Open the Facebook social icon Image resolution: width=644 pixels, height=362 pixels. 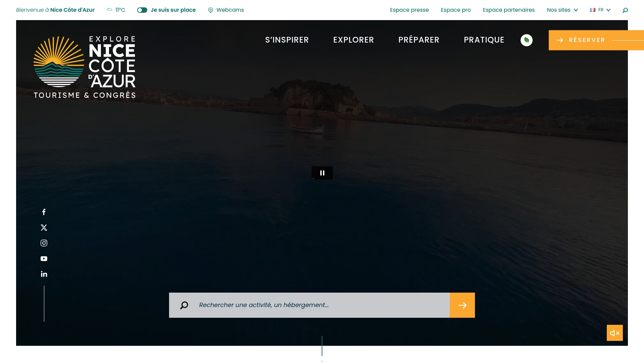pos(44,212)
